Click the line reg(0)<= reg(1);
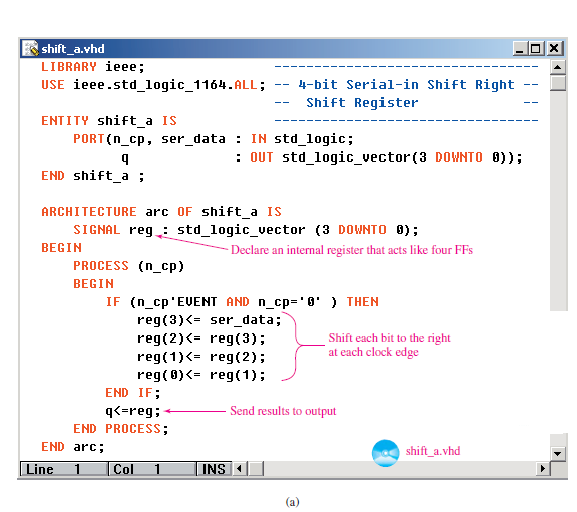 [201, 375]
